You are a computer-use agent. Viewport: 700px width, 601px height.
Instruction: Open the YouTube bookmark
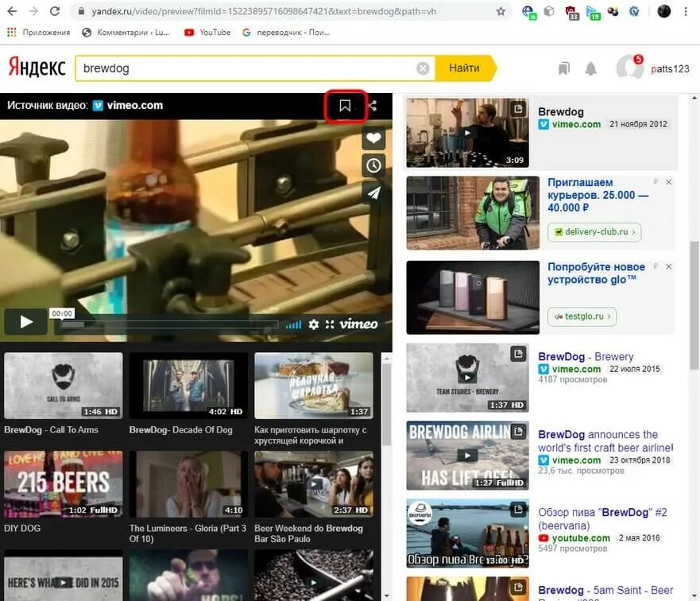207,32
